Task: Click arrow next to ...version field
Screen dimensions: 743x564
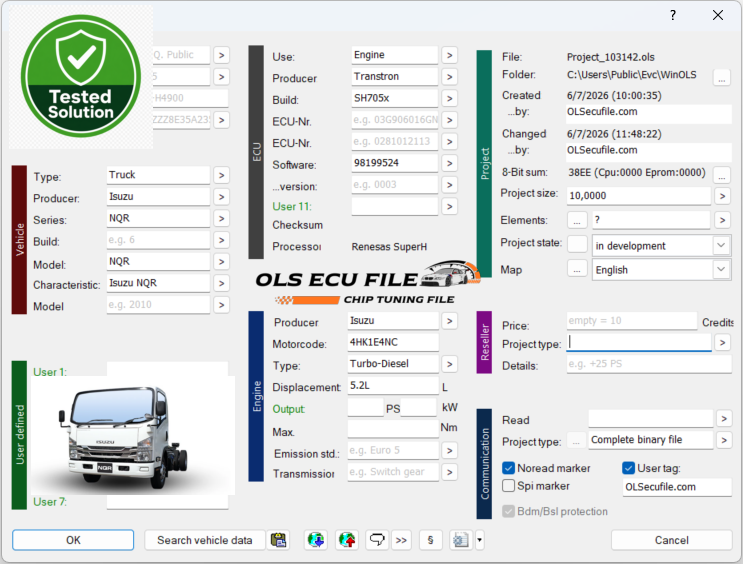Action: click(449, 185)
